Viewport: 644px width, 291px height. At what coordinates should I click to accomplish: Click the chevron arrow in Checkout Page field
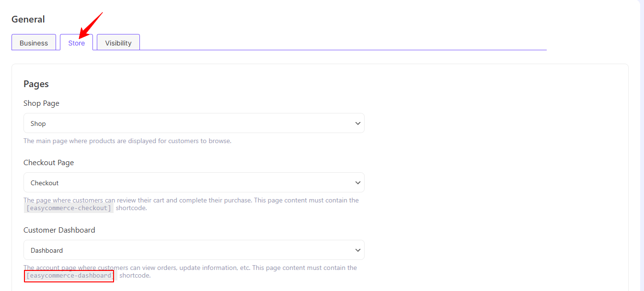(x=357, y=183)
